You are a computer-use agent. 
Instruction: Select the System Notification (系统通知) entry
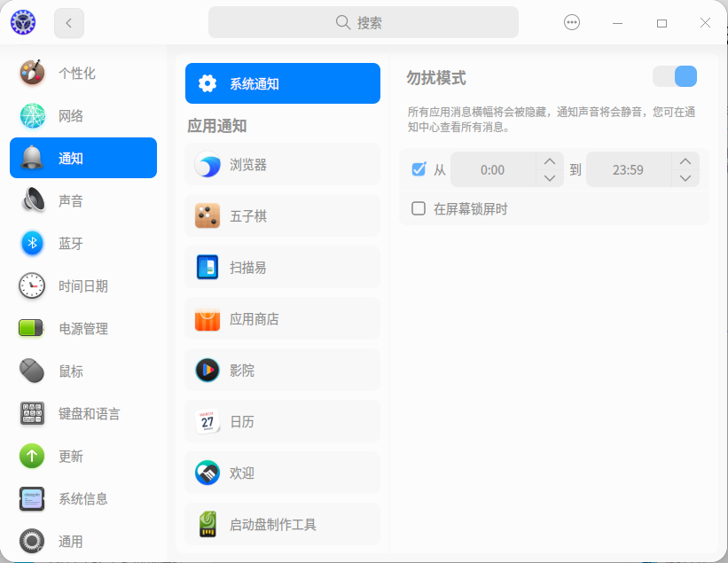[x=283, y=83]
